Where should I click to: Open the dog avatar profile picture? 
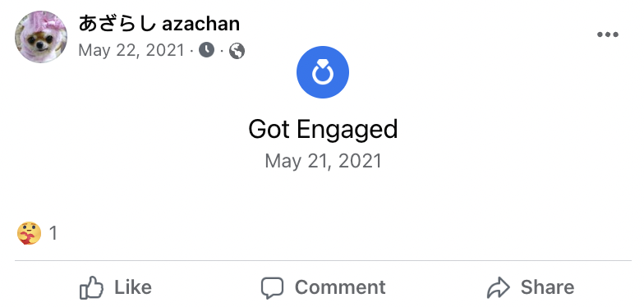41,37
